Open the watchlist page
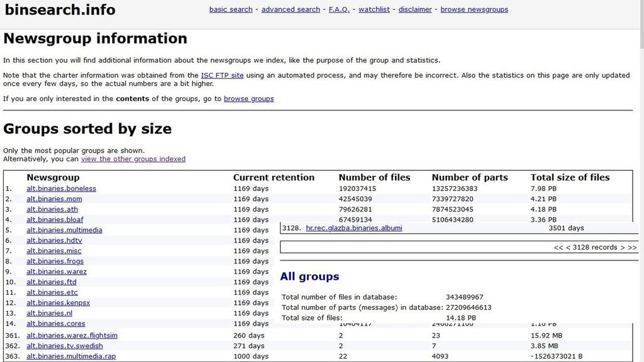The width and height of the screenshot is (644, 362). click(374, 9)
